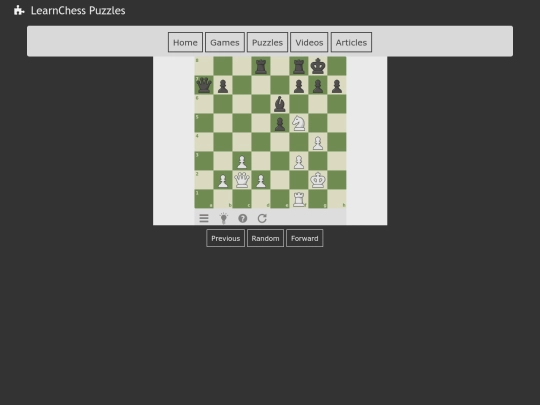Viewport: 540px width, 405px height.
Task: Click the black rook on d8
Action: pyautogui.click(x=261, y=66)
